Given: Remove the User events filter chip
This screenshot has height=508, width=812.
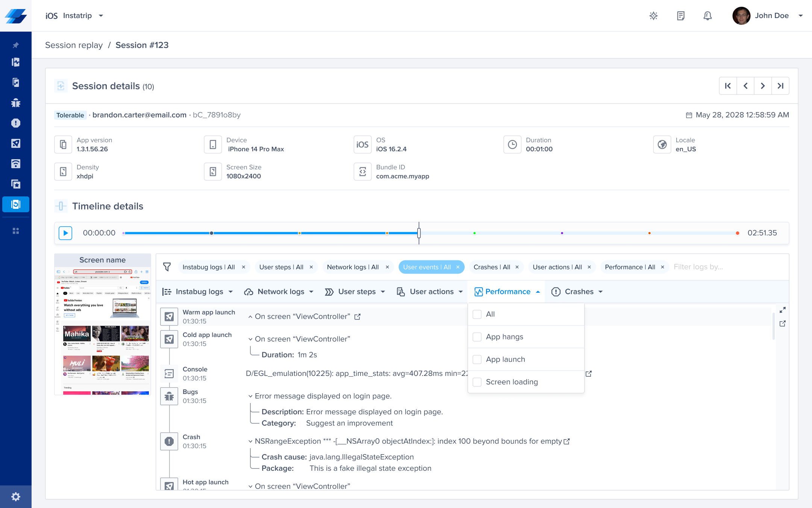Looking at the screenshot, I should click(458, 267).
